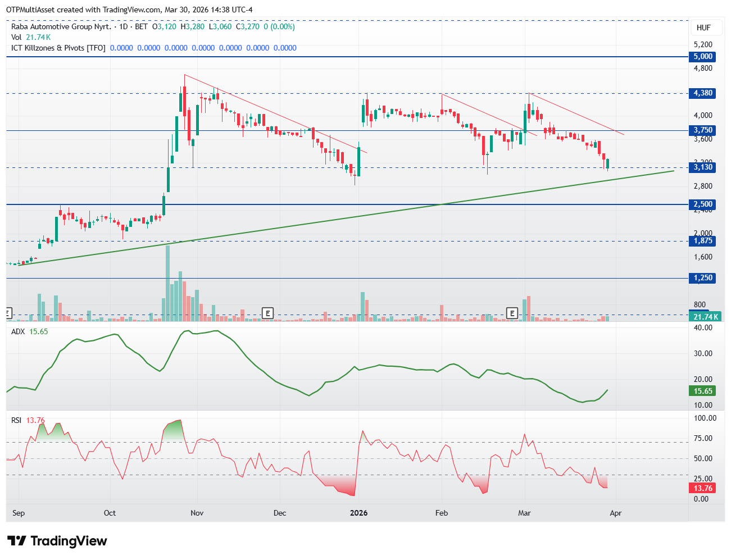The height and width of the screenshot is (560, 731).
Task: Click the 2026 year marker on time axis
Action: point(358,513)
